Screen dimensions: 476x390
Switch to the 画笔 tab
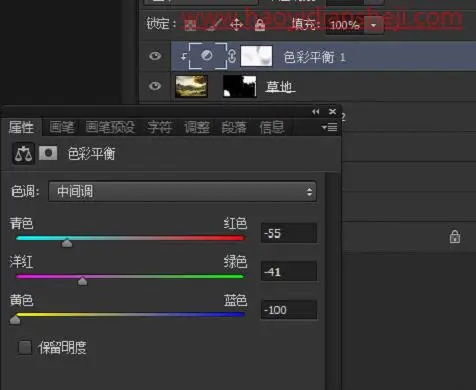[x=62, y=127]
